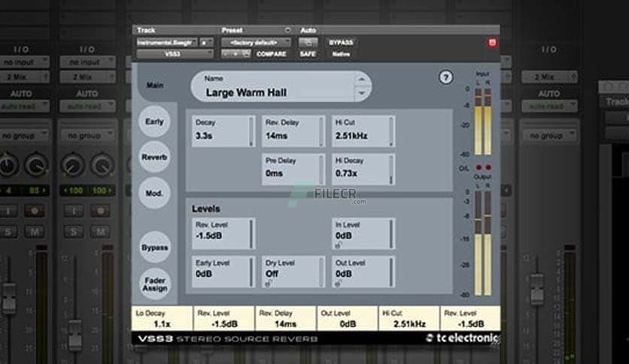Click the Decay parameter slider bar
The image size is (629, 364).
point(251,131)
